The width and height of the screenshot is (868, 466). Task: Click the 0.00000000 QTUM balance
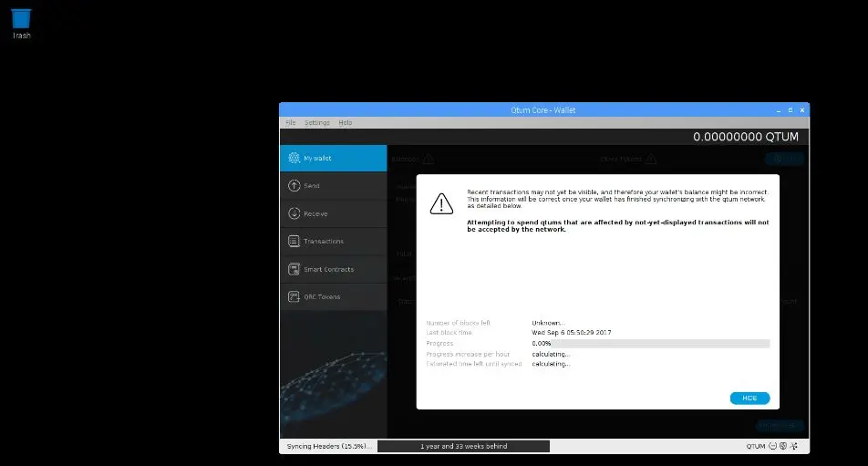746,137
